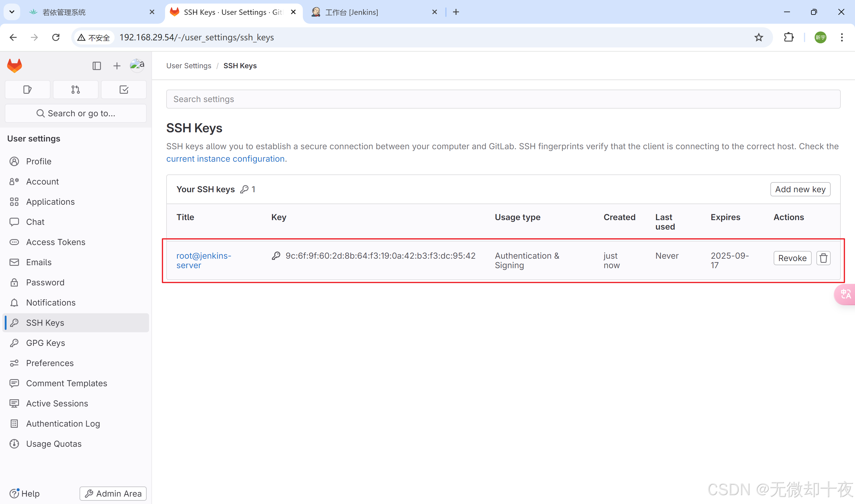
Task: Toggle the sidebar collapse icon
Action: 96,66
